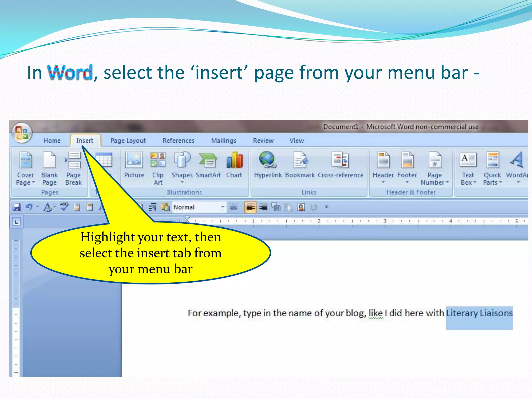Image resolution: width=532 pixels, height=399 pixels.
Task: Click the window-and-list icon after Align Right
Action: click(276, 207)
